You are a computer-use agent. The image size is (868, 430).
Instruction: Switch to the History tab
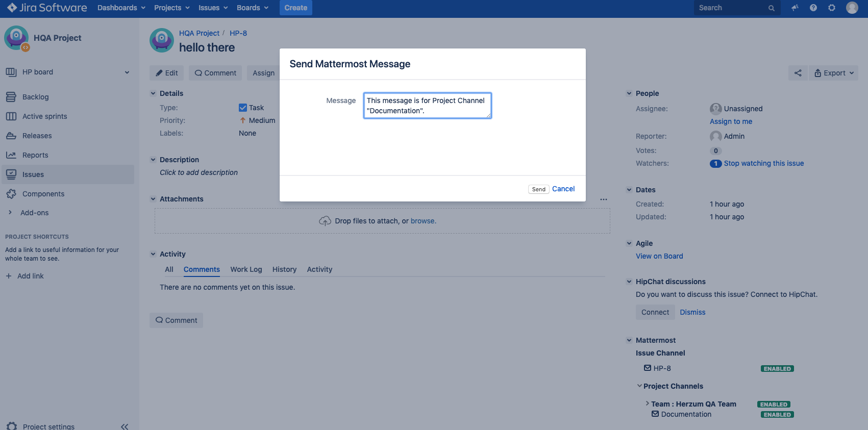pyautogui.click(x=284, y=269)
